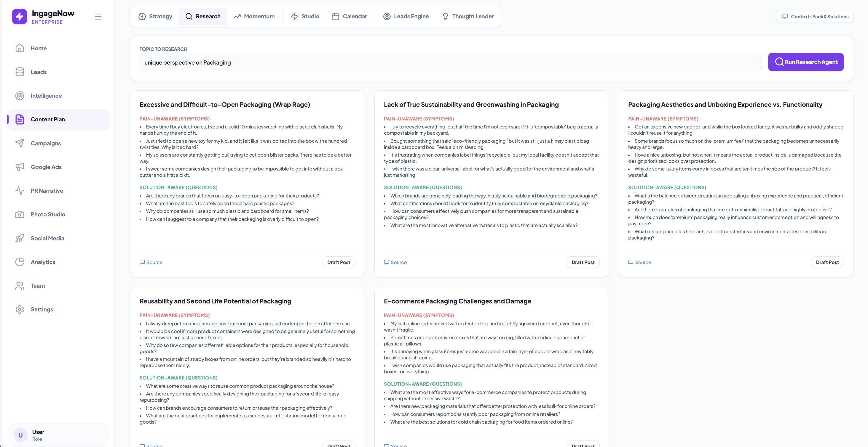Open the User Role profile panel
The image size is (868, 447).
click(58, 435)
